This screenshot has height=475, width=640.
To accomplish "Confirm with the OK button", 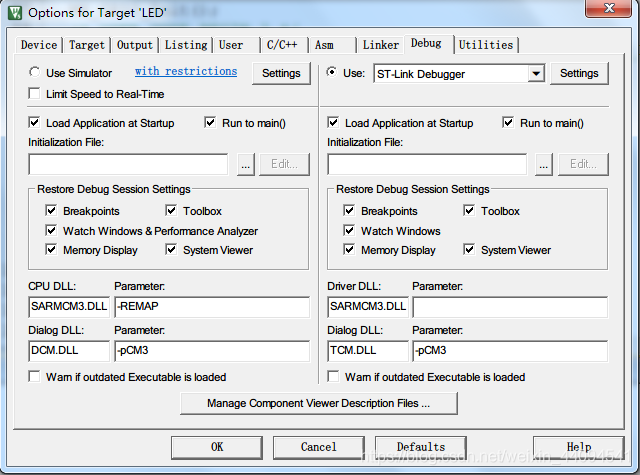I will [x=217, y=448].
